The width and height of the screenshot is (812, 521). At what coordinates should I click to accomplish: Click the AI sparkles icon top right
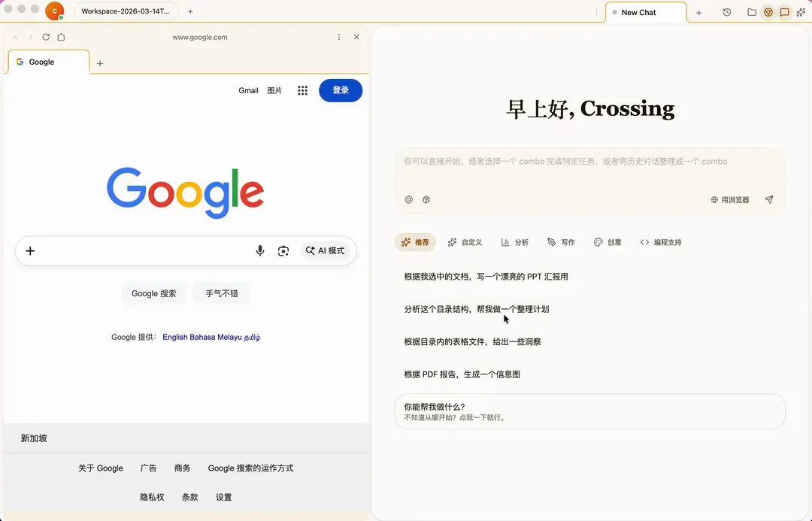coord(802,12)
